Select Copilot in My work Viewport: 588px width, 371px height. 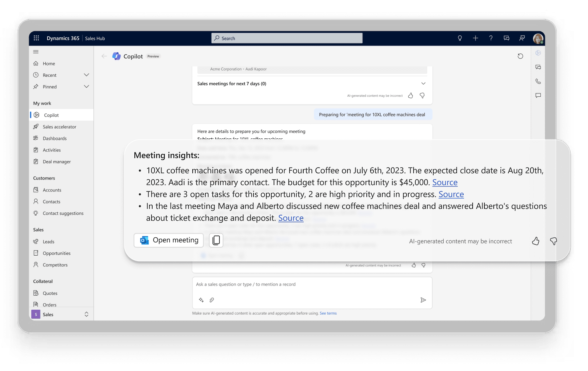61,115
